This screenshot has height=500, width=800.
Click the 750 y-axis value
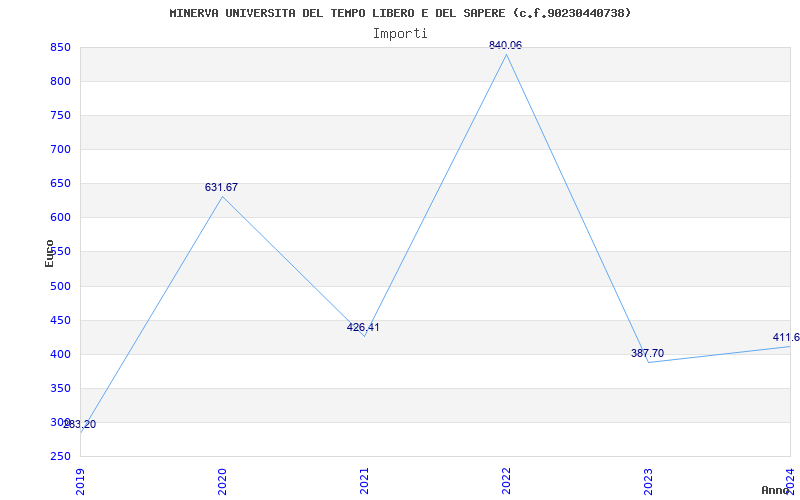point(60,115)
